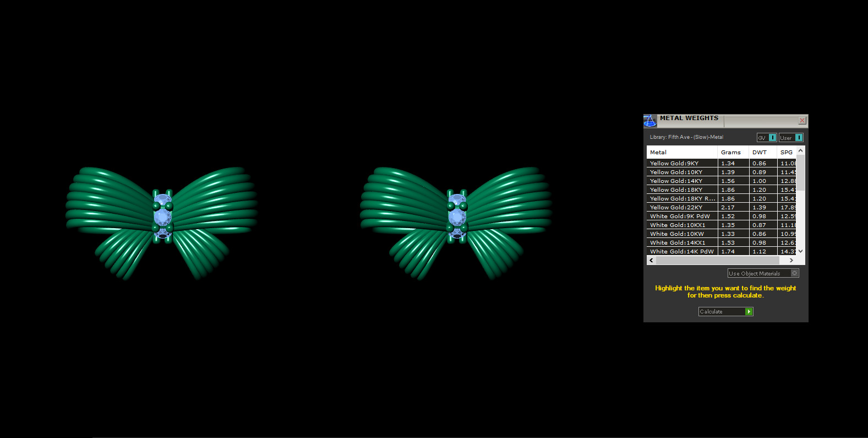Click the 1.34 grams value for 9KY

point(728,163)
